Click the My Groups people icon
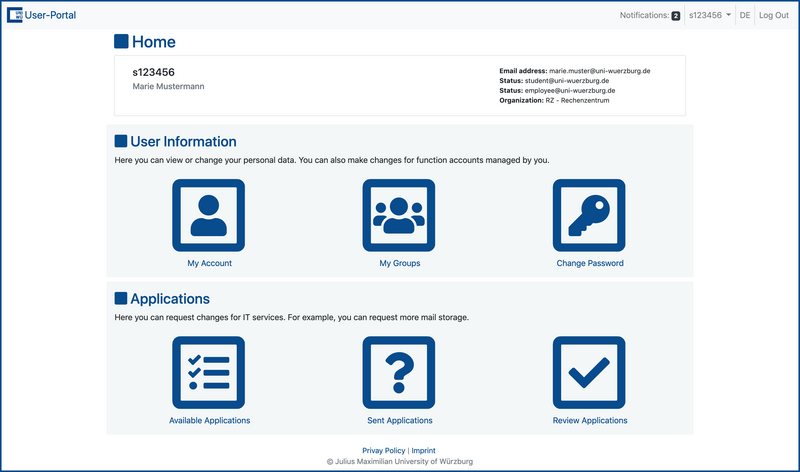The width and height of the screenshot is (800, 472). pos(399,216)
